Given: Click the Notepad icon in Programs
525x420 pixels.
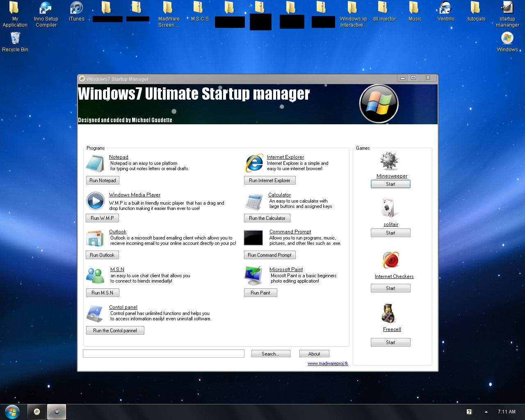Looking at the screenshot, I should point(95,164).
